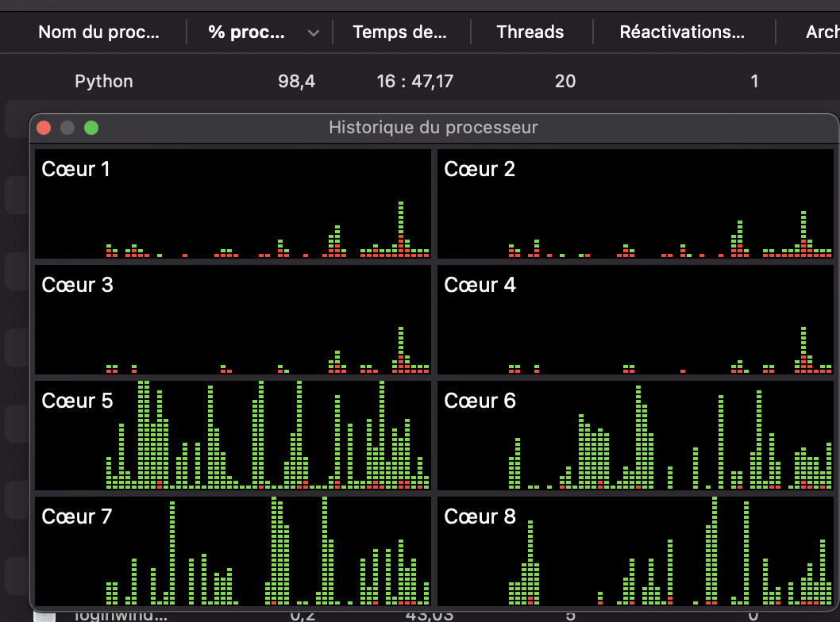Sort by the Arch column header
The height and width of the screenshot is (622, 840).
[823, 32]
